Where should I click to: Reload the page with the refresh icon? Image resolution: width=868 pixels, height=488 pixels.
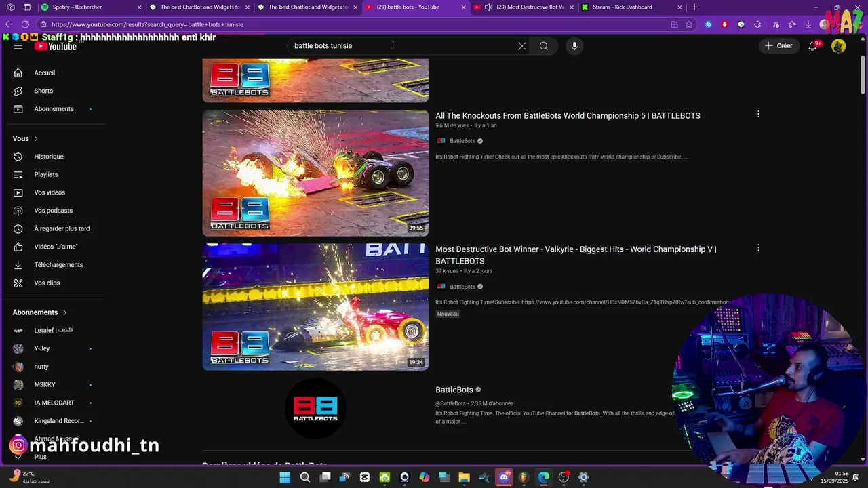coord(25,24)
